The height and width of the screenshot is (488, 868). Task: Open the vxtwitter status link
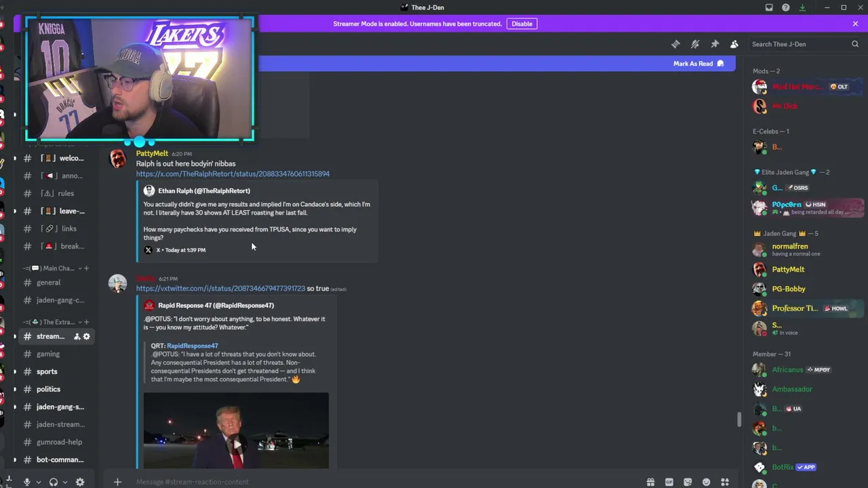tap(220, 289)
